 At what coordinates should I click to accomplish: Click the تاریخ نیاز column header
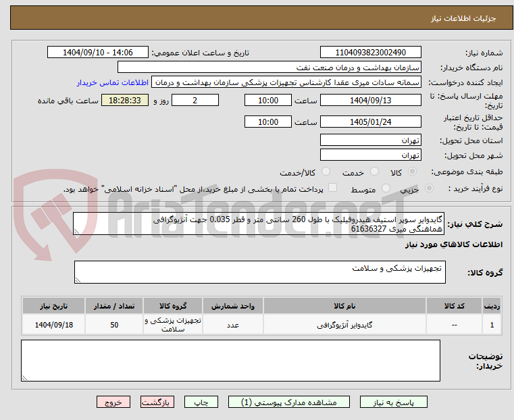pyautogui.click(x=54, y=306)
